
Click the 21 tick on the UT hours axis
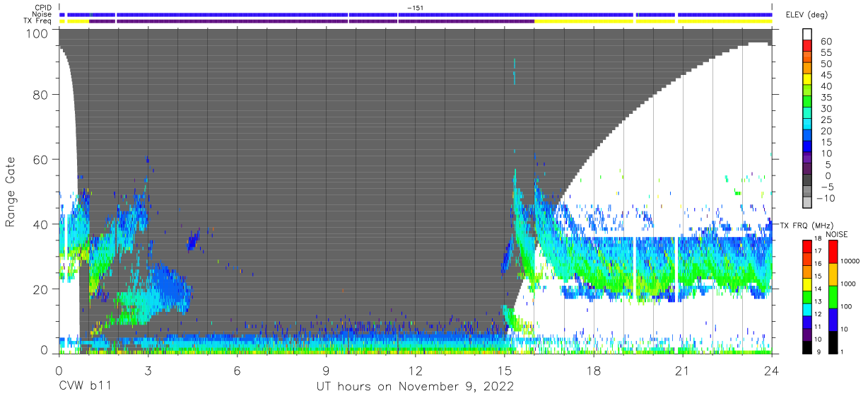[682, 370]
